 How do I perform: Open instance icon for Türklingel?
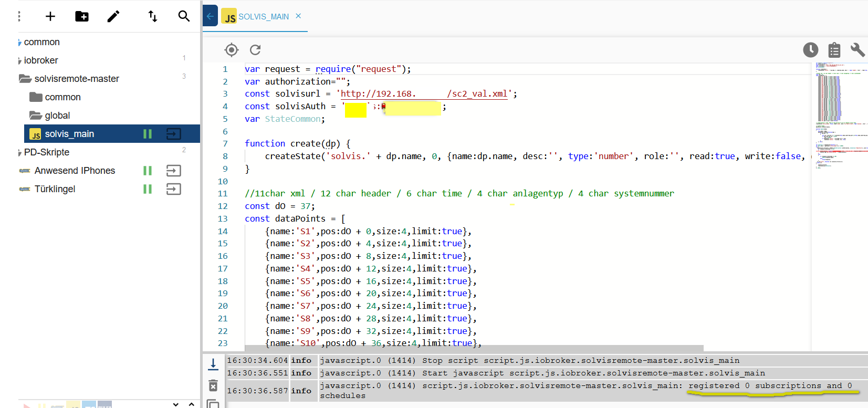click(174, 189)
